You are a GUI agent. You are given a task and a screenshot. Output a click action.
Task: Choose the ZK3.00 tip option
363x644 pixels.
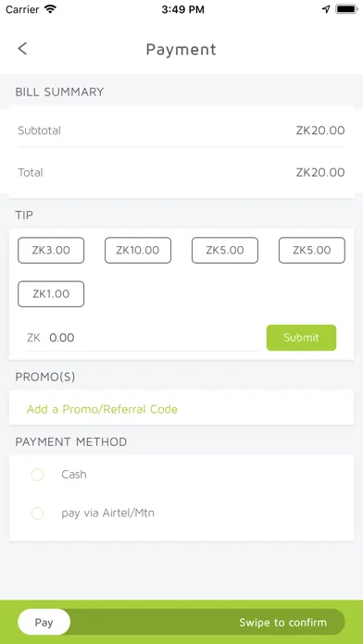(51, 250)
